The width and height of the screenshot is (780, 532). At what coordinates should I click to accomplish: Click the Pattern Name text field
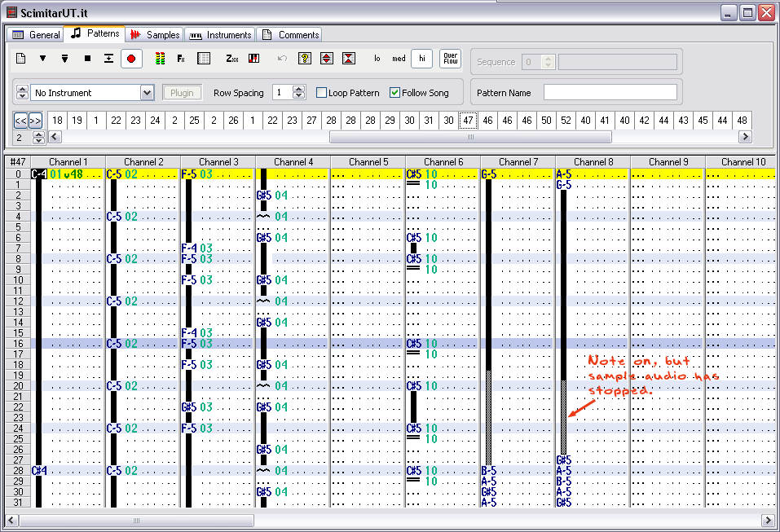[x=610, y=93]
